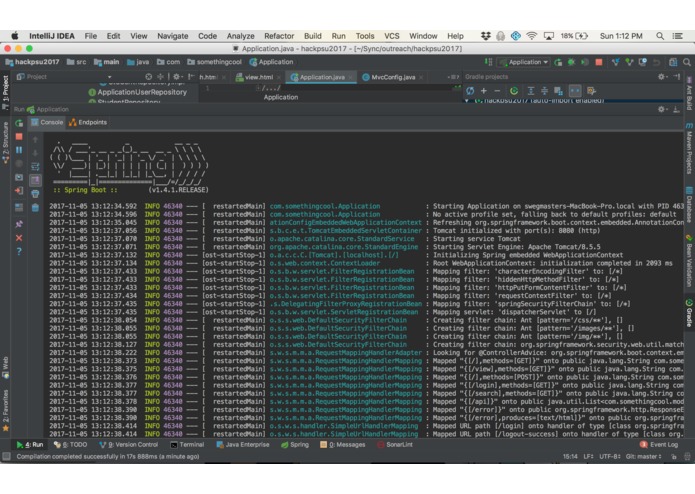Select ApplicationUserRepository in project tree

(137, 92)
